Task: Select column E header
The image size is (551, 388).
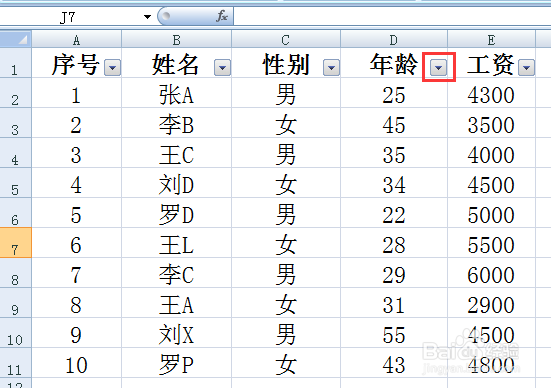Action: coord(491,40)
